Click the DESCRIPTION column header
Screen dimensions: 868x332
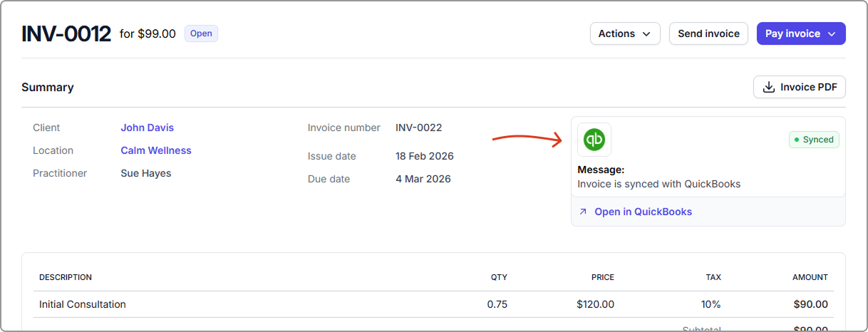(66, 277)
